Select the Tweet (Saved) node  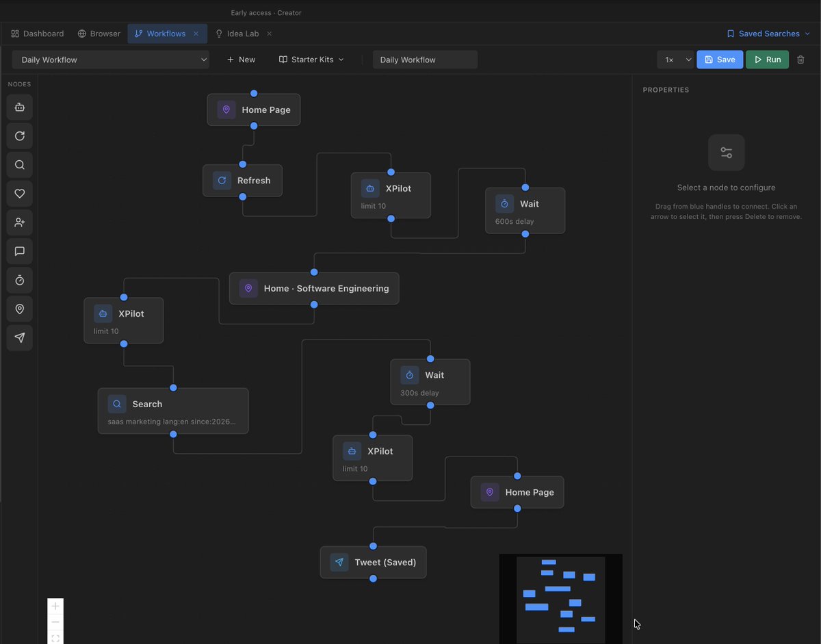[x=373, y=563]
